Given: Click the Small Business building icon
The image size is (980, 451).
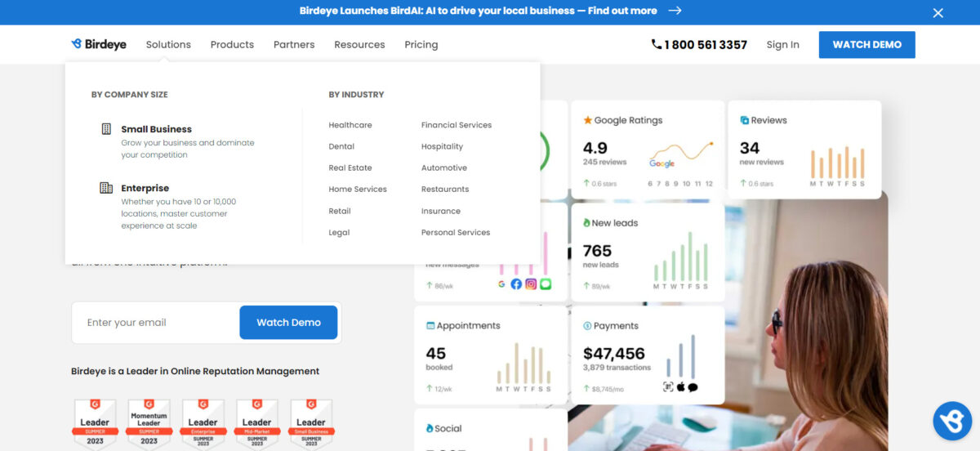Looking at the screenshot, I should (106, 129).
